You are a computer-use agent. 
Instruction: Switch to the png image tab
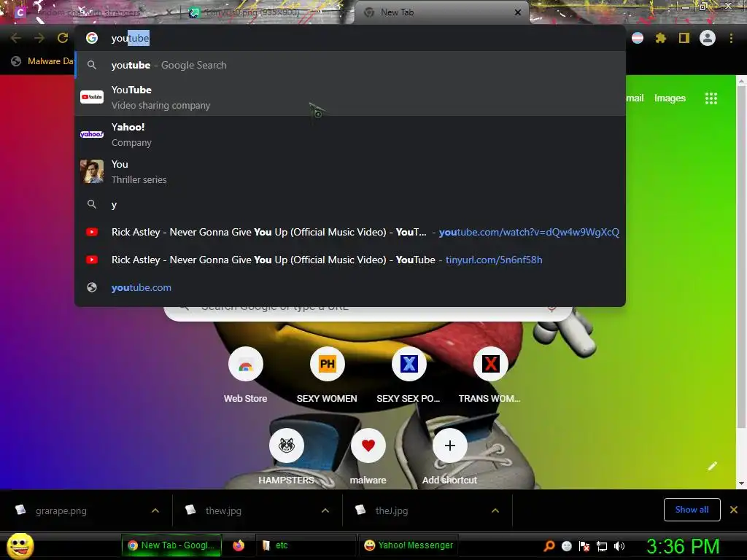267,12
